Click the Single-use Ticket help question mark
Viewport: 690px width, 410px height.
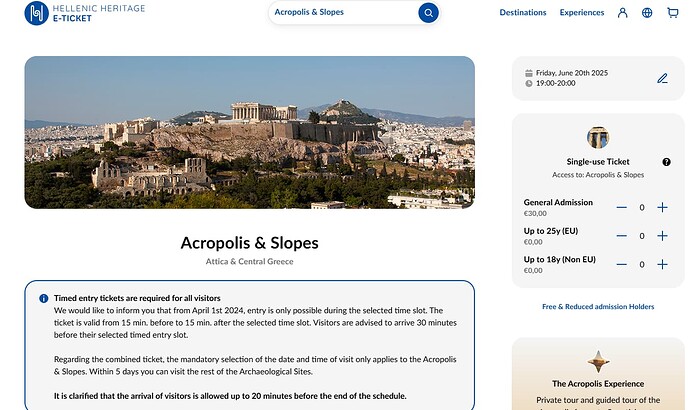point(666,162)
